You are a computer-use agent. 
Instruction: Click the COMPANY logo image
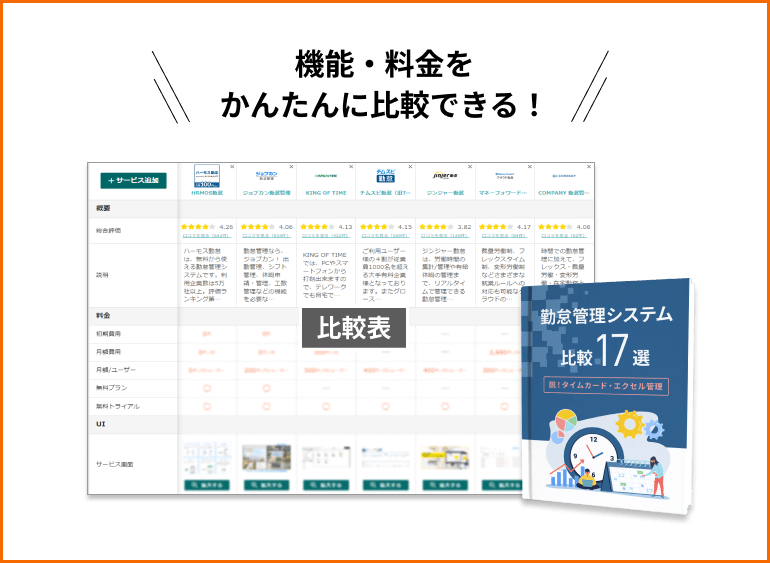564,175
